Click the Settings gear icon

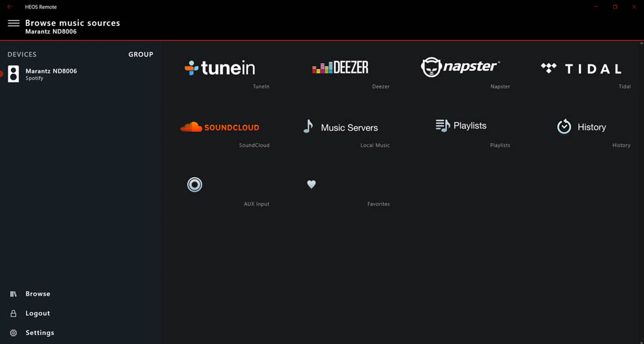coord(13,333)
